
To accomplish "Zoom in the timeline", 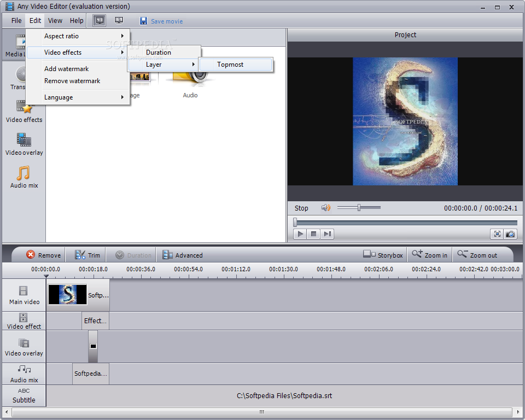I will click(x=430, y=255).
